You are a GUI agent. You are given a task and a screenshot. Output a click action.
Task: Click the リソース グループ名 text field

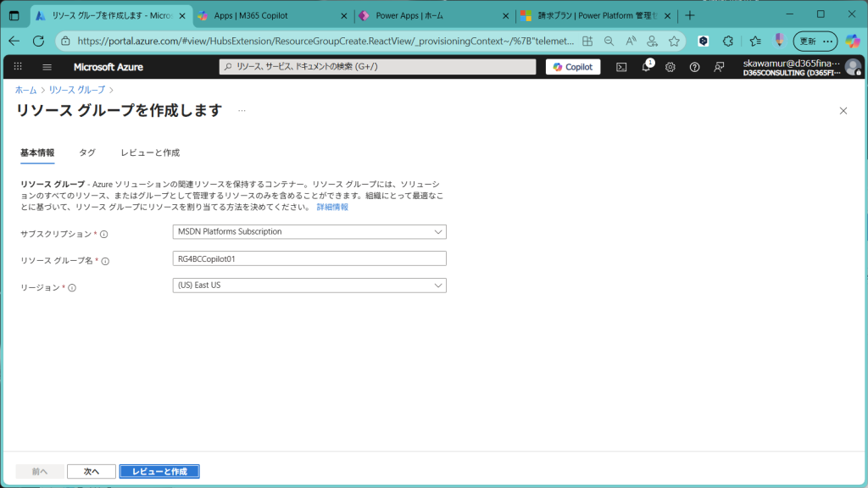click(309, 258)
